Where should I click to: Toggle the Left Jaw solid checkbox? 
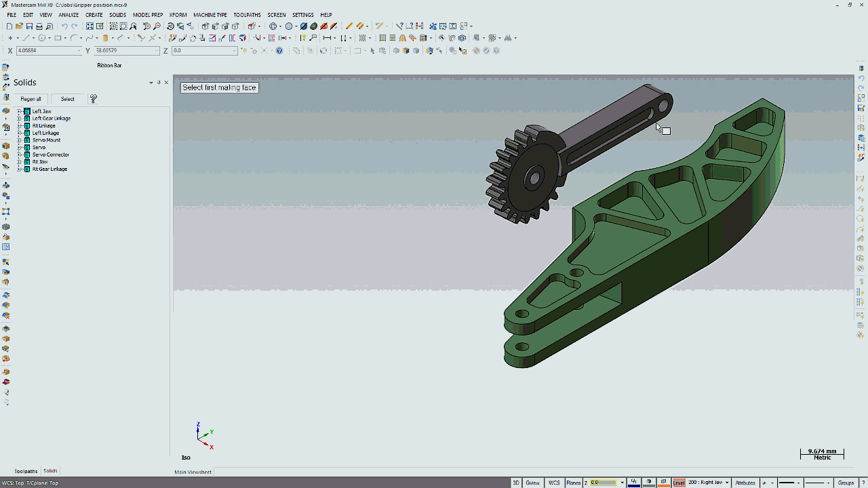(27, 111)
